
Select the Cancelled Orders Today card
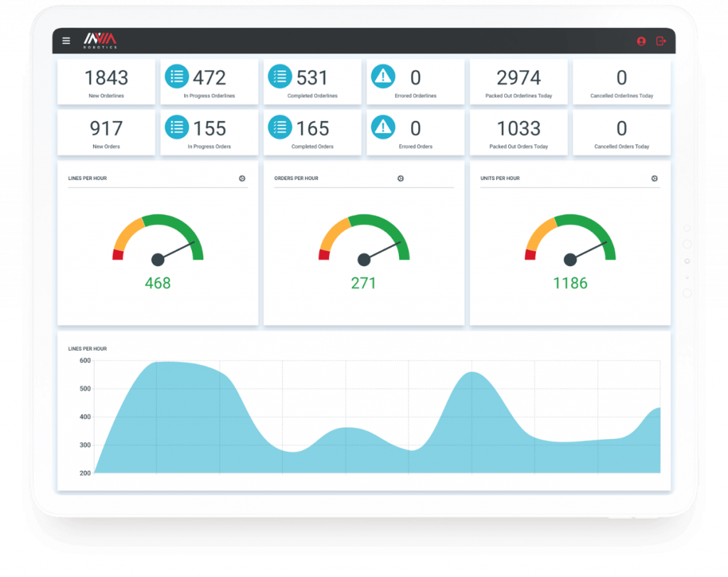click(x=621, y=132)
